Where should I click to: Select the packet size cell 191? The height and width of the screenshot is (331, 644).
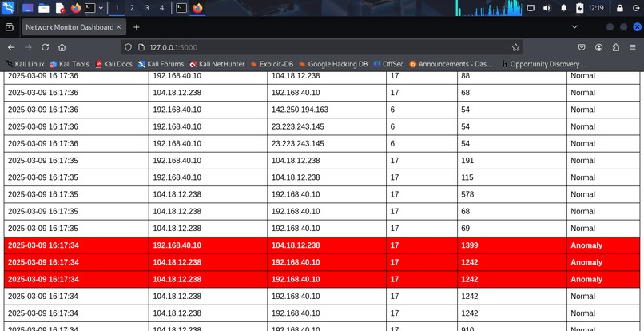[512, 161]
